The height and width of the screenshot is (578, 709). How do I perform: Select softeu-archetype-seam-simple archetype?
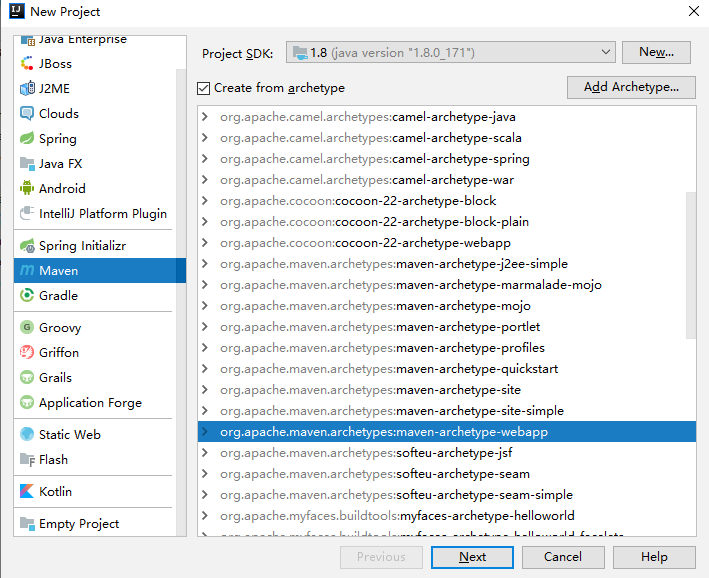click(x=447, y=494)
